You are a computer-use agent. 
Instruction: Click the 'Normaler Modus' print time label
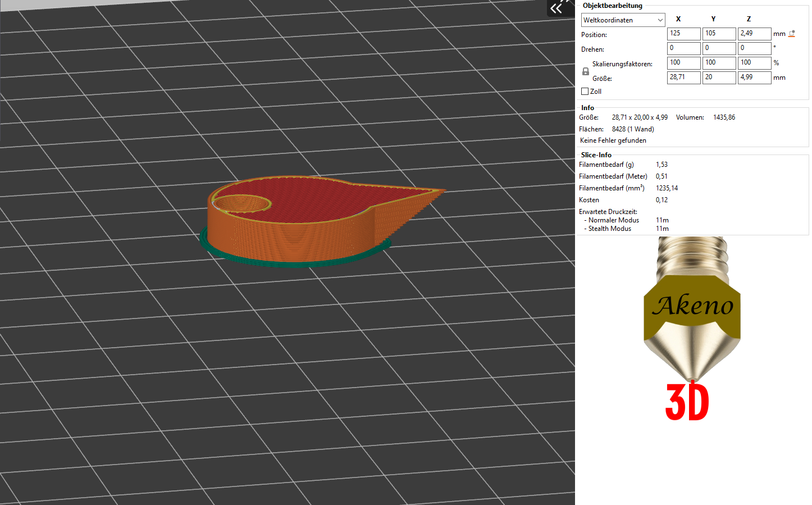point(613,220)
